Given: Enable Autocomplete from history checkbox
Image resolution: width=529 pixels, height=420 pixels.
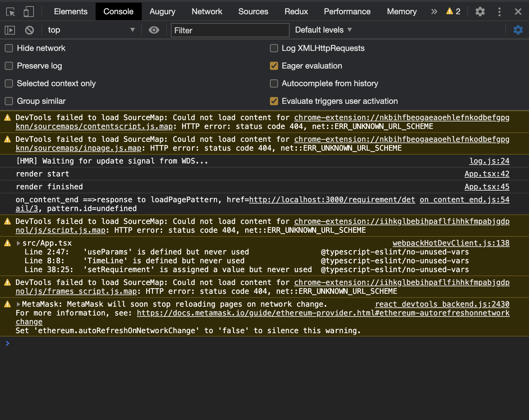Looking at the screenshot, I should [274, 83].
